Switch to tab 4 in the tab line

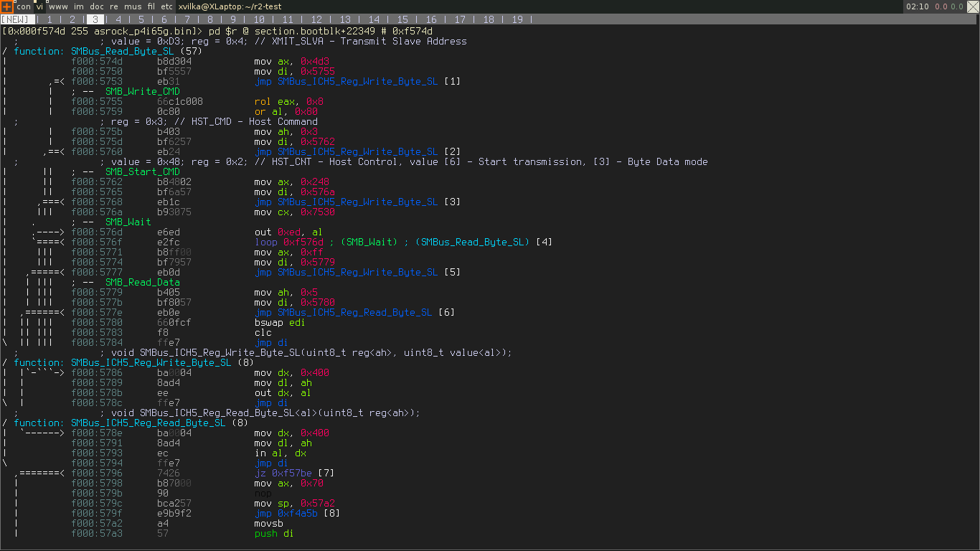pos(118,19)
